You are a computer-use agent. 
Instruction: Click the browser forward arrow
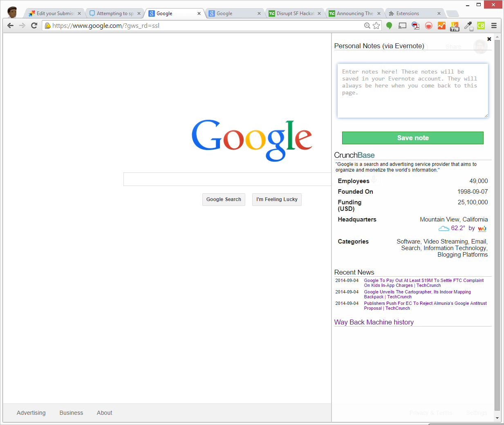point(22,25)
